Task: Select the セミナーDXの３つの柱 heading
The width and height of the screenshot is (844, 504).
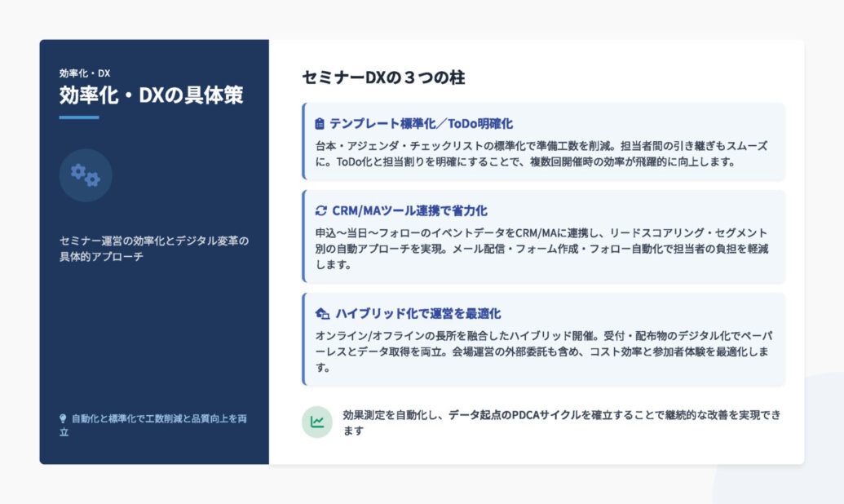Action: coord(383,77)
